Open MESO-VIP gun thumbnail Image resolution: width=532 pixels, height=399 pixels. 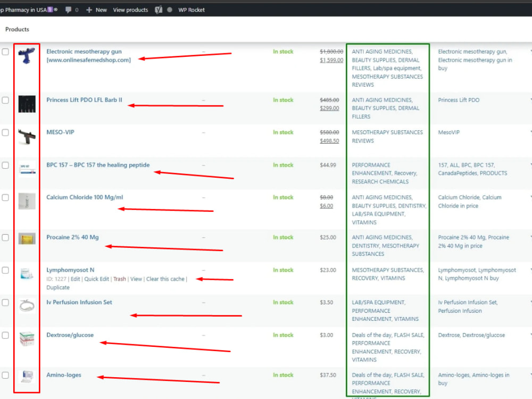coord(27,136)
